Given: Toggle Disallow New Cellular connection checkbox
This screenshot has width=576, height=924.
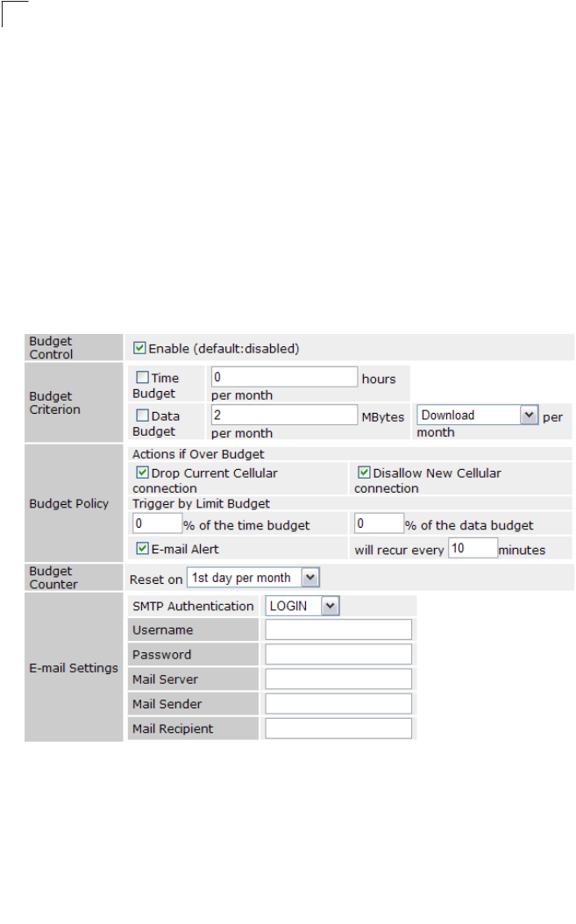Looking at the screenshot, I should tap(365, 473).
